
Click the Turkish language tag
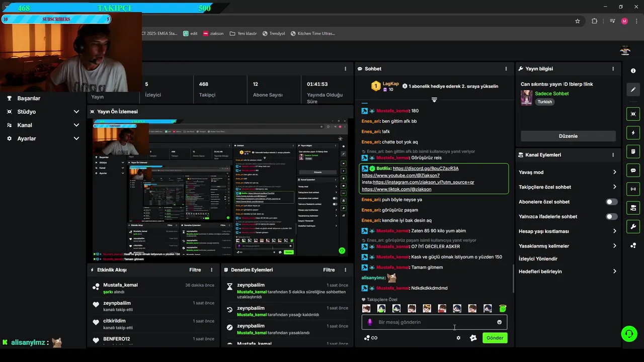[544, 102]
